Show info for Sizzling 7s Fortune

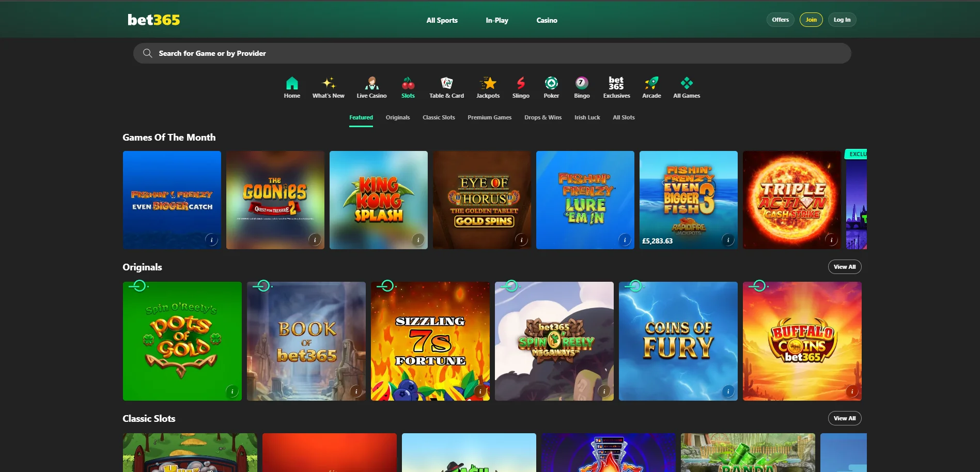[480, 391]
